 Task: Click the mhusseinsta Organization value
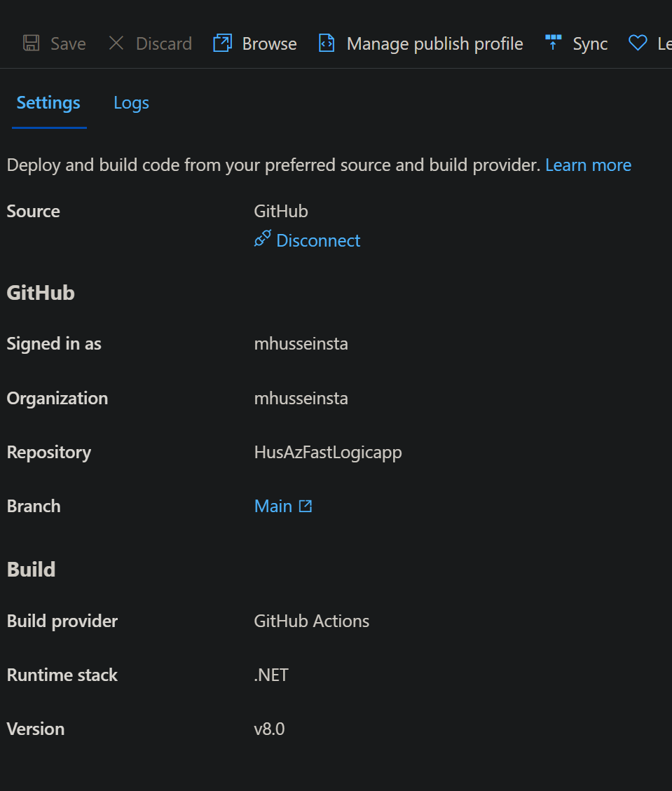[301, 398]
